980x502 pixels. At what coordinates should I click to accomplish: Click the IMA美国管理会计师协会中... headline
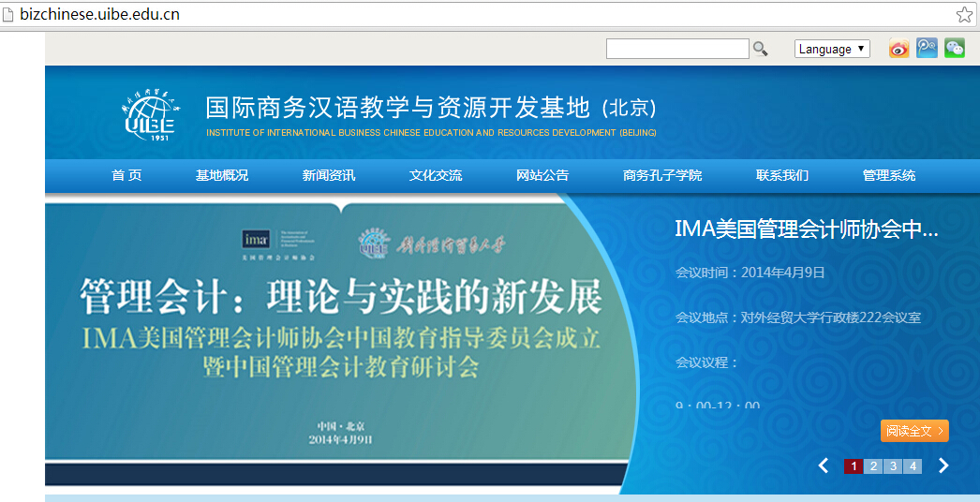coord(807,229)
